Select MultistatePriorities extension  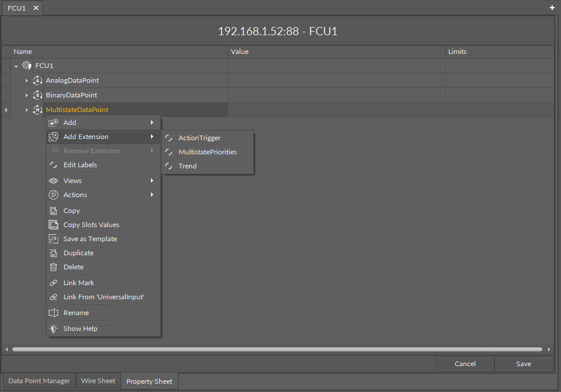point(207,152)
